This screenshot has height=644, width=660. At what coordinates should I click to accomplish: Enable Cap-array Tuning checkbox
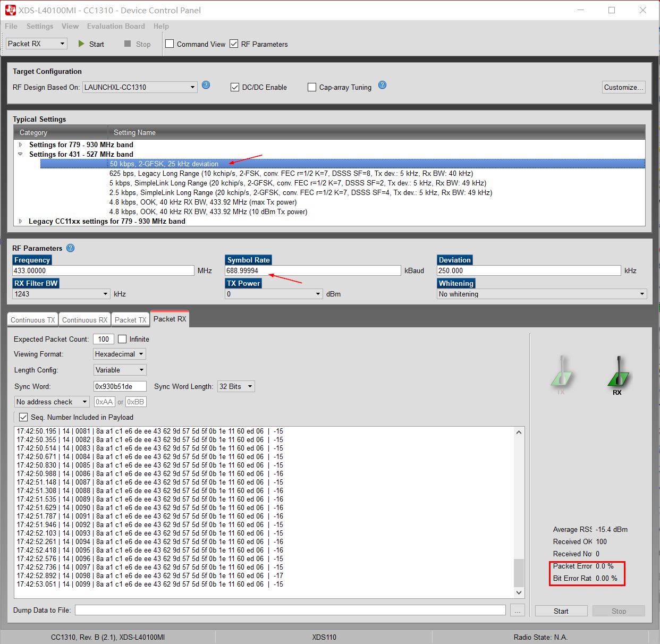point(312,87)
